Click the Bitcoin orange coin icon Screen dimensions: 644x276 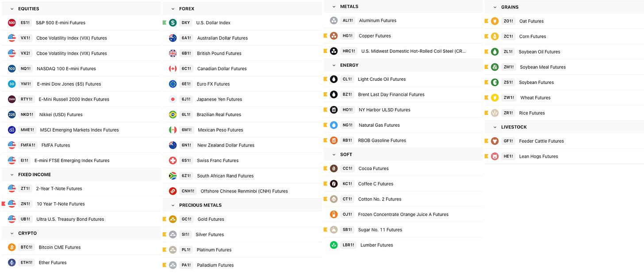[12, 247]
